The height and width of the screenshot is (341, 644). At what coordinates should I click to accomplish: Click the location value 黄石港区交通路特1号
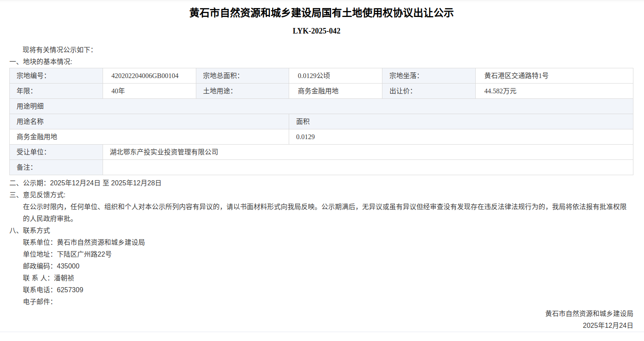[x=516, y=76]
